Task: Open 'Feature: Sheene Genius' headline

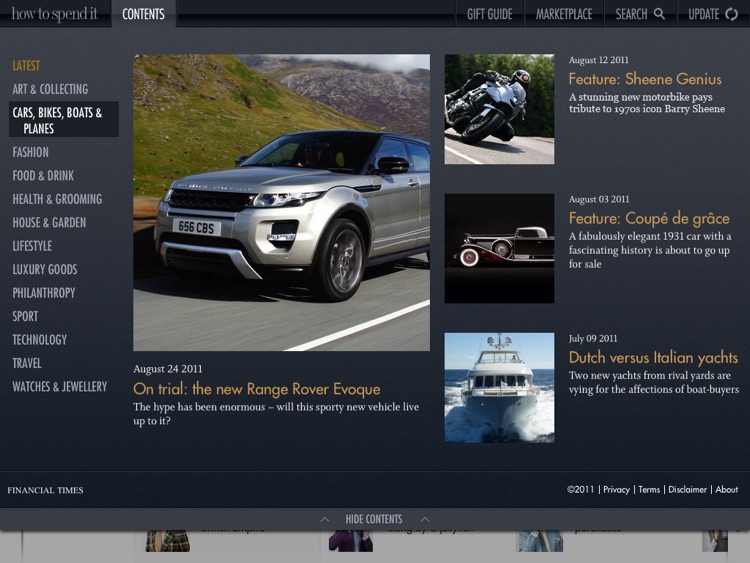Action: (645, 79)
